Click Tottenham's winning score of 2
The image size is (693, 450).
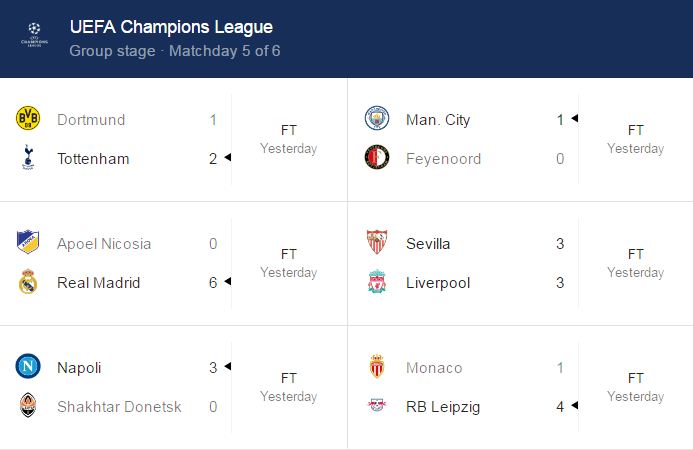(x=213, y=159)
